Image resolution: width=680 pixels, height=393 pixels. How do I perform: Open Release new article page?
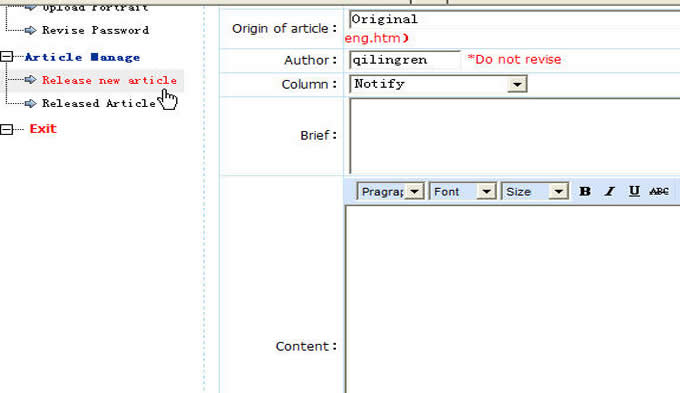tap(109, 80)
